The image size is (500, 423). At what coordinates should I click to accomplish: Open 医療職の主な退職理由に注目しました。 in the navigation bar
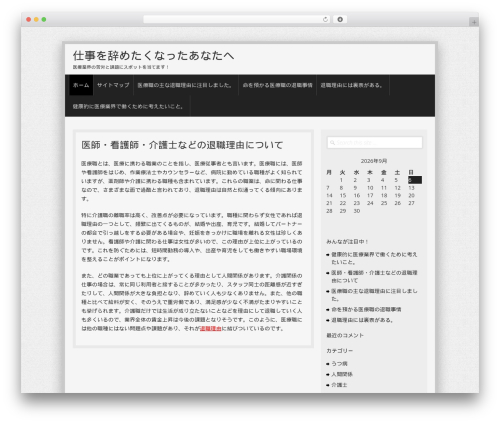pos(186,85)
